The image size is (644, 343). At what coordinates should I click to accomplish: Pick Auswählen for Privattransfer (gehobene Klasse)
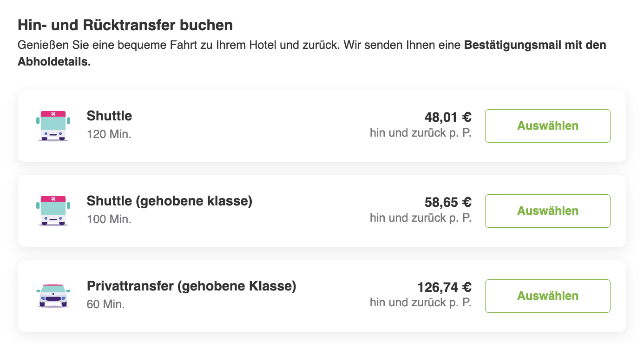coord(547,296)
